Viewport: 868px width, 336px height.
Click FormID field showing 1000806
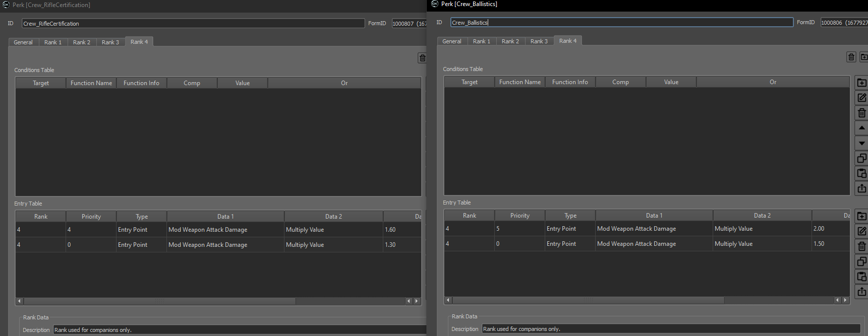[x=844, y=23]
